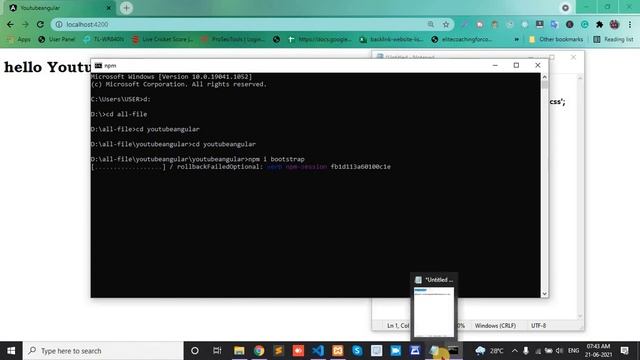Click the Type here to search box
The height and width of the screenshot is (360, 640).
click(103, 351)
